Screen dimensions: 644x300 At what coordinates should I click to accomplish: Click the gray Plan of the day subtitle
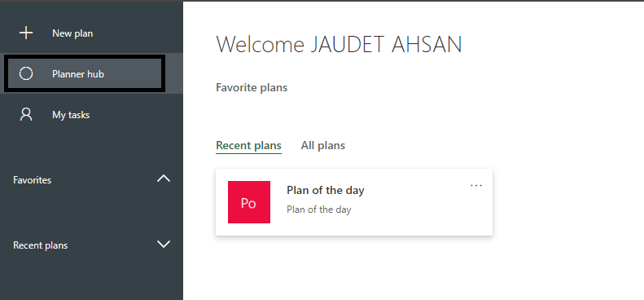(x=318, y=210)
